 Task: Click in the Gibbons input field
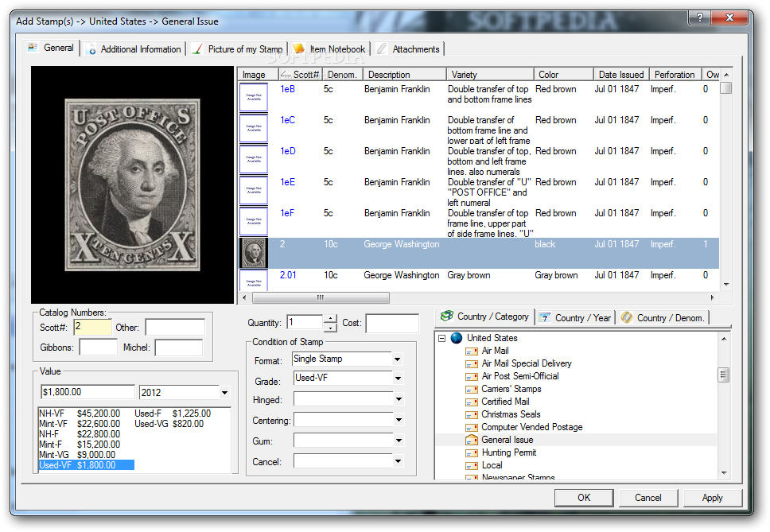98,348
